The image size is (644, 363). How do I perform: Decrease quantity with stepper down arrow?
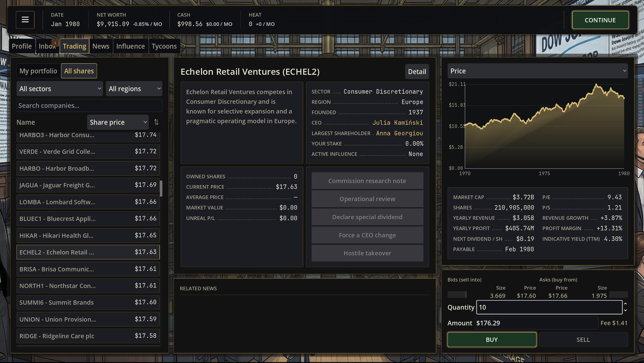[625, 311]
